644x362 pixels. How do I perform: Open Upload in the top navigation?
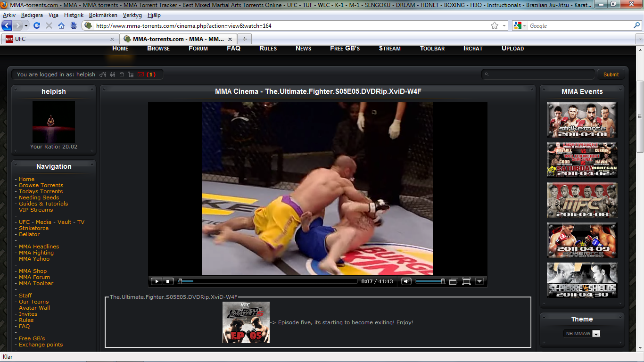tap(512, 48)
